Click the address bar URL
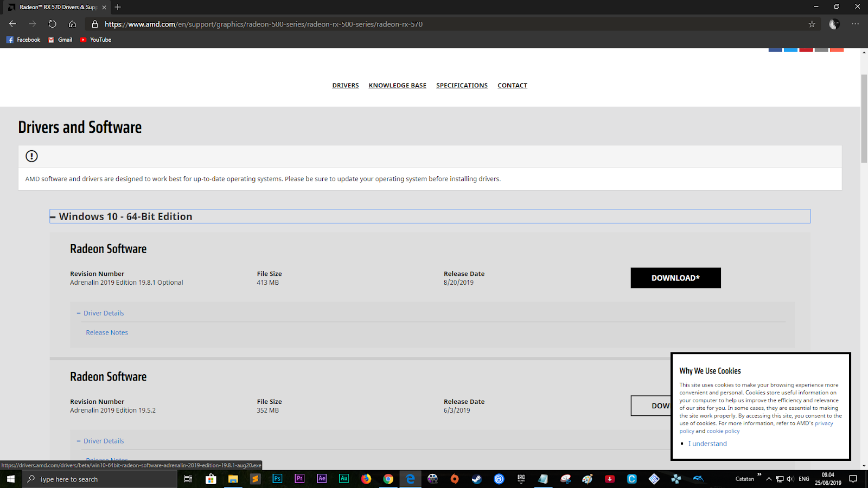The width and height of the screenshot is (868, 488). 264,24
